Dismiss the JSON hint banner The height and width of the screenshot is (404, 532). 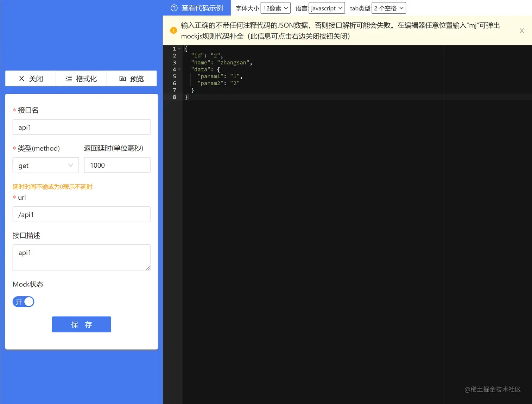click(x=522, y=31)
